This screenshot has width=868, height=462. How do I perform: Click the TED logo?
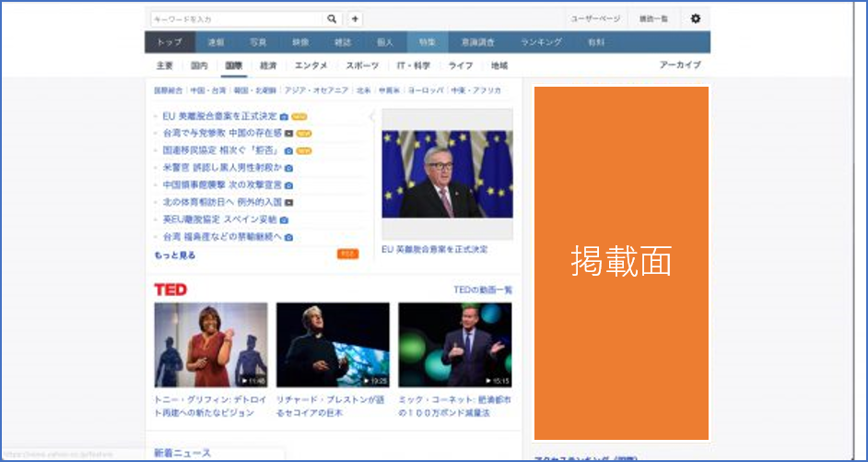click(x=170, y=290)
